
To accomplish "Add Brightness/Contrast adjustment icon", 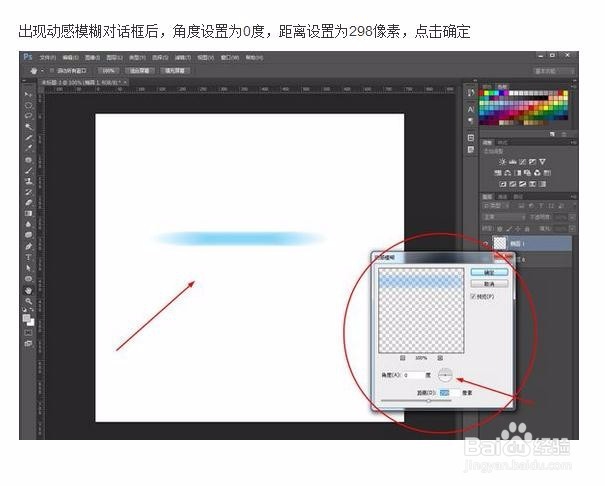I will coord(502,162).
